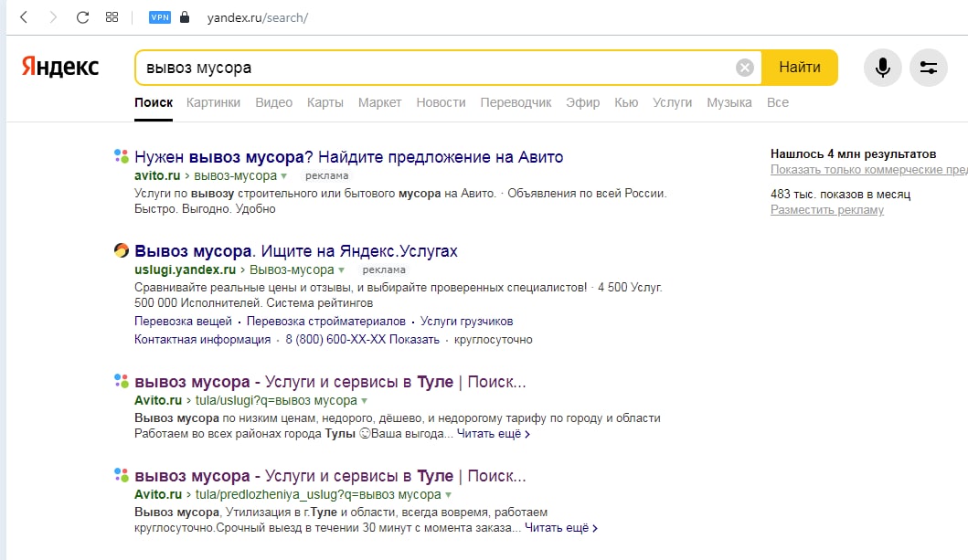Expand dropdown arrow after avito.ru вывоз-мусора
The width and height of the screenshot is (968, 560).
tap(284, 176)
